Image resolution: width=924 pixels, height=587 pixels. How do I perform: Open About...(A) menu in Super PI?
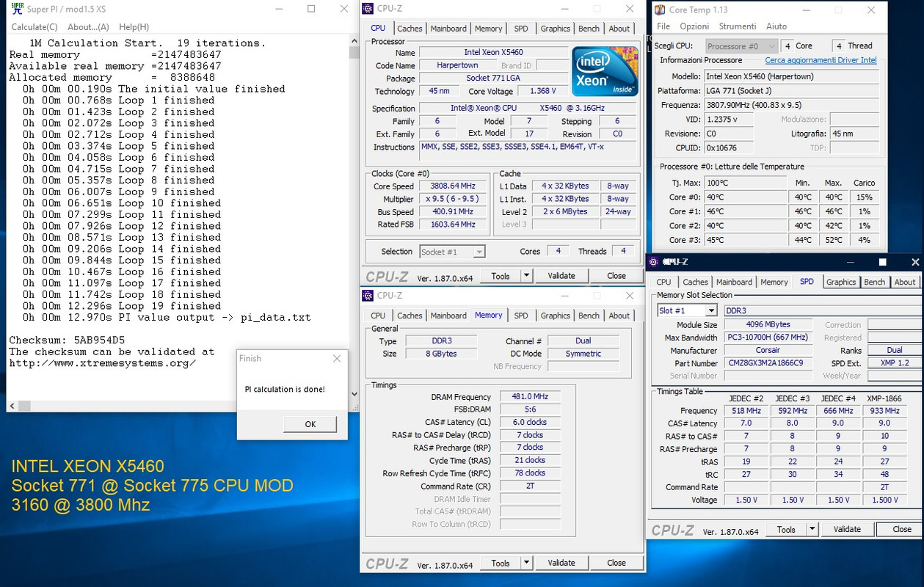(x=88, y=27)
